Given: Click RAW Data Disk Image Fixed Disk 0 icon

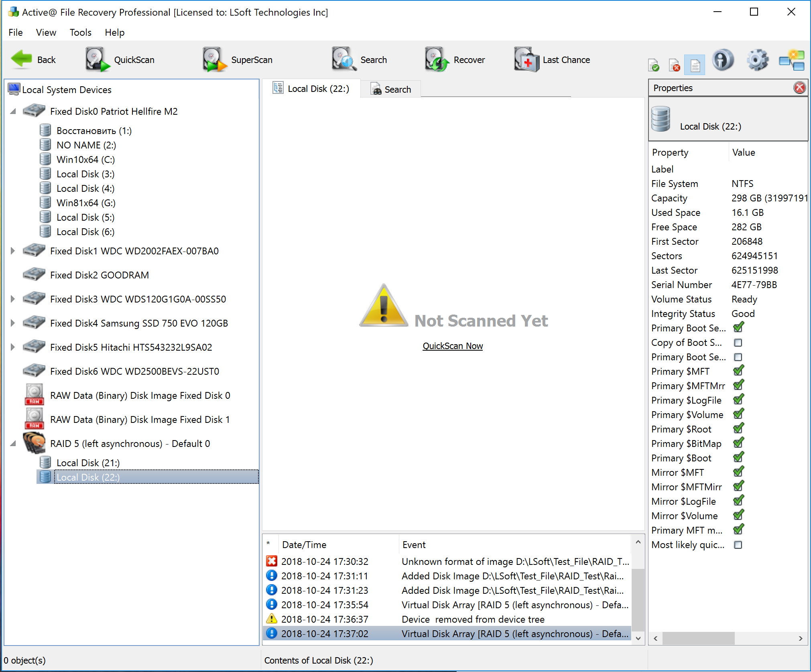Looking at the screenshot, I should tap(35, 395).
